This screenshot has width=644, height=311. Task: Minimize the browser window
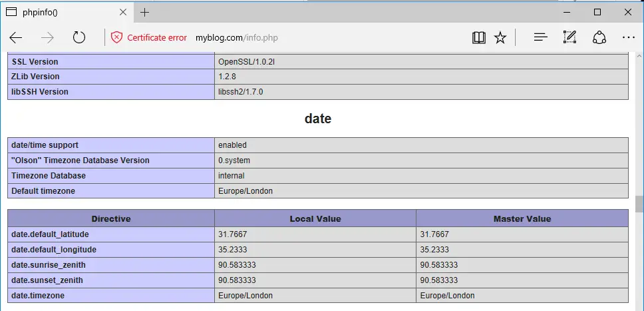(567, 13)
